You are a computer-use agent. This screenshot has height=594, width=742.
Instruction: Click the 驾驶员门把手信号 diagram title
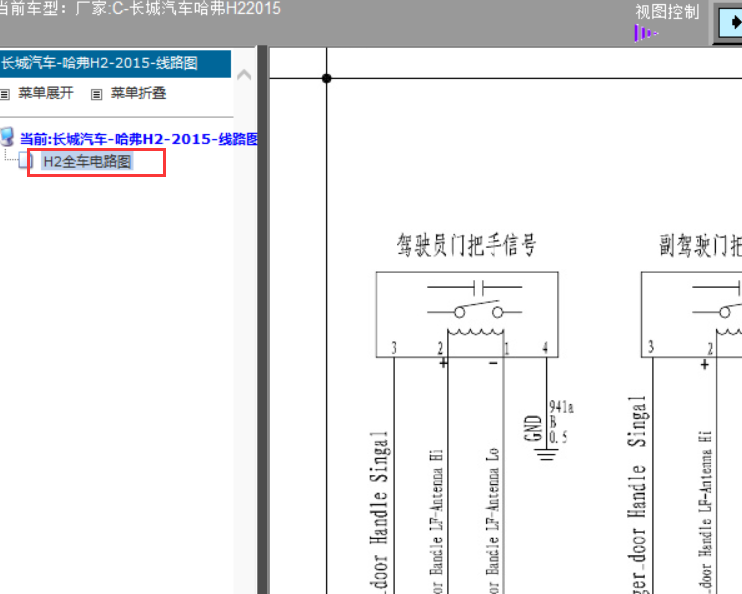click(x=466, y=245)
